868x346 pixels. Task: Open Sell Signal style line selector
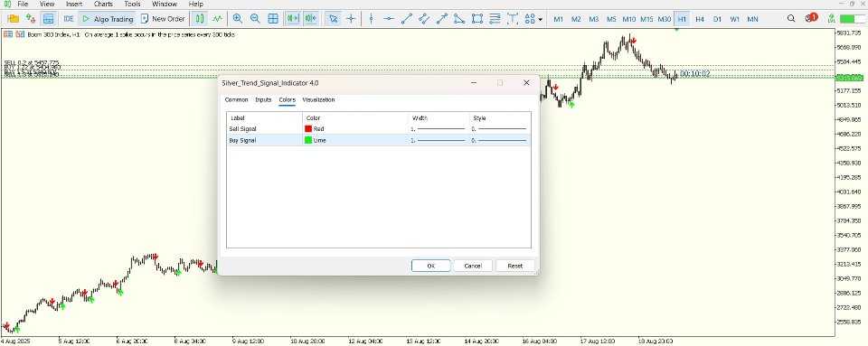499,129
